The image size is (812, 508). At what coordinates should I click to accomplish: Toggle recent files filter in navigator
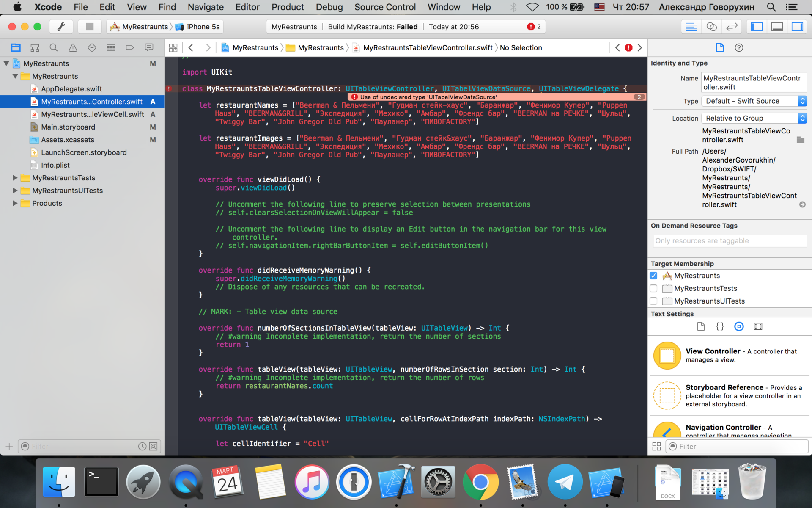pyautogui.click(x=143, y=446)
